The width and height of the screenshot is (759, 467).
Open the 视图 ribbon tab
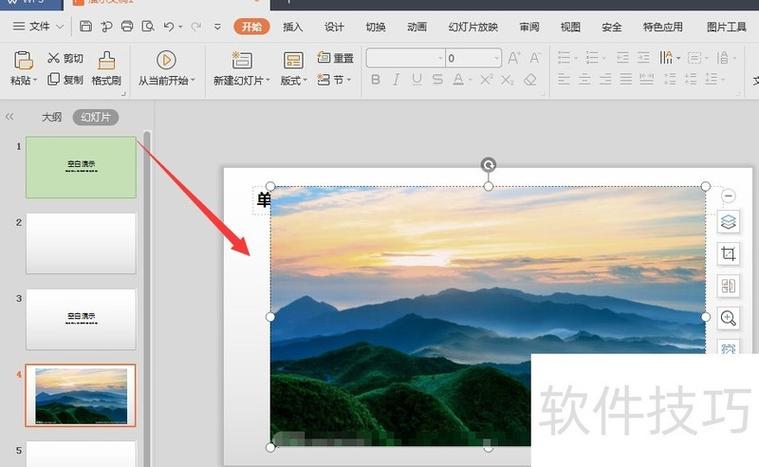coord(570,27)
